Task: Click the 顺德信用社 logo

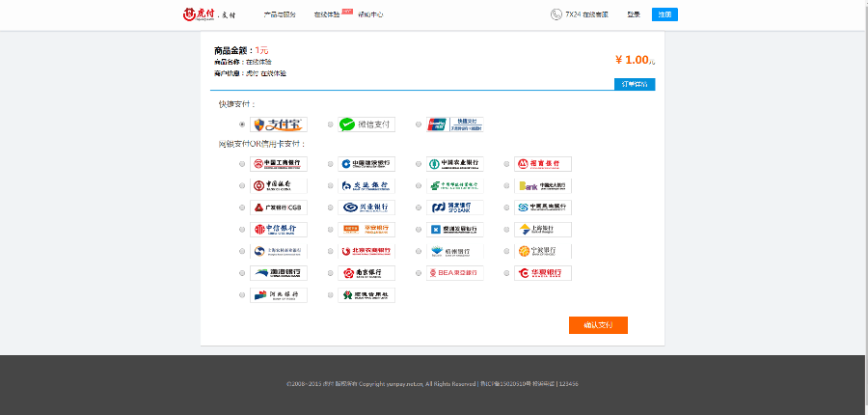Action: click(x=366, y=295)
